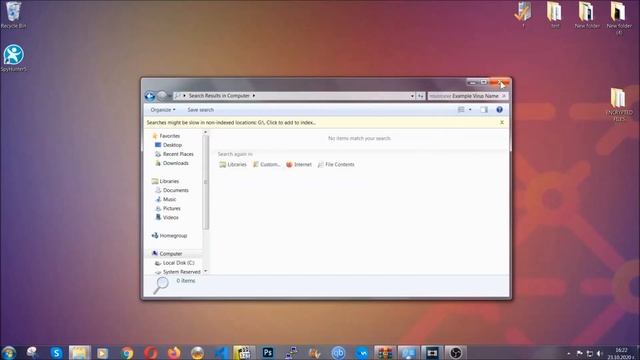Screen dimensions: 640x360
Task: Expand the view options dropdown arrow
Action: 470,110
